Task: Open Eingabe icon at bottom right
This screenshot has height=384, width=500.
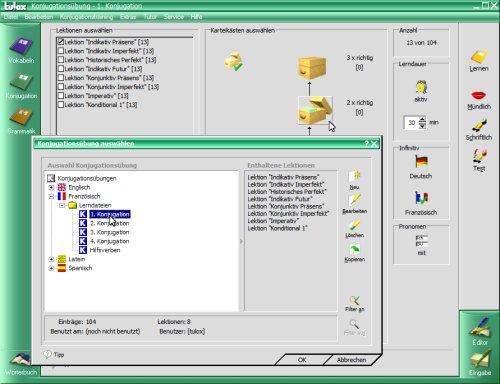Action: pyautogui.click(x=480, y=363)
